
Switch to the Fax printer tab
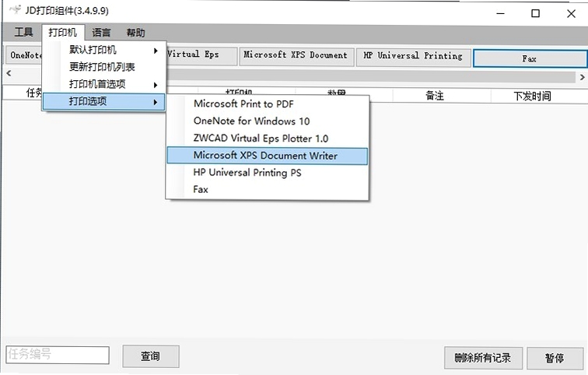point(530,58)
